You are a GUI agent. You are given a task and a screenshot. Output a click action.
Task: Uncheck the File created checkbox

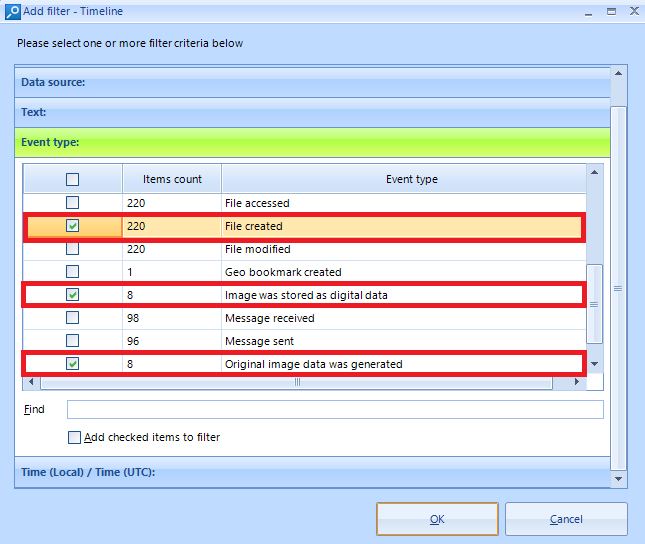(x=72, y=226)
